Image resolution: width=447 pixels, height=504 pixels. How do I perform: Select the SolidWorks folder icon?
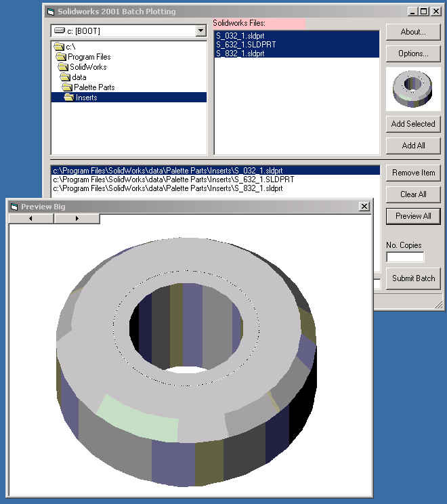coord(63,67)
